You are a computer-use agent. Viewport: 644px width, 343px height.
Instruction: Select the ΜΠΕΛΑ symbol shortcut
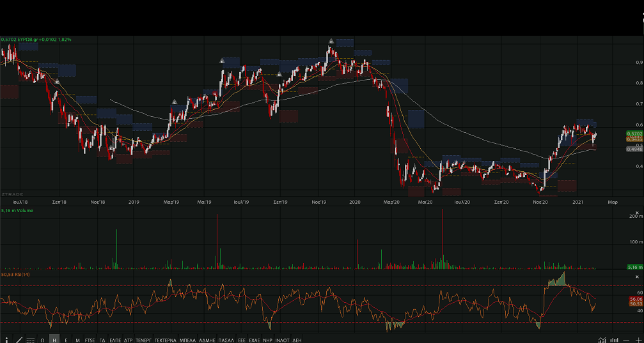click(187, 340)
